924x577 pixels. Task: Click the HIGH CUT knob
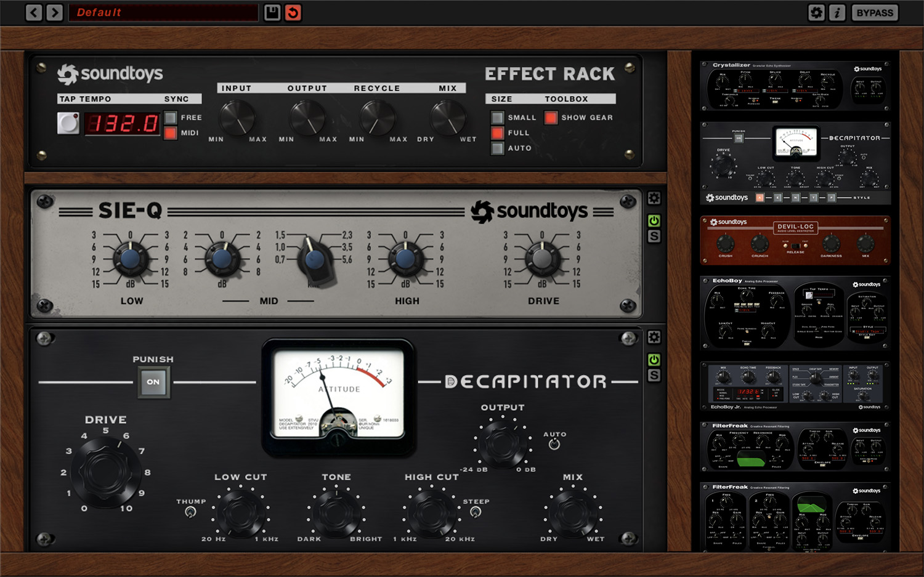click(432, 512)
